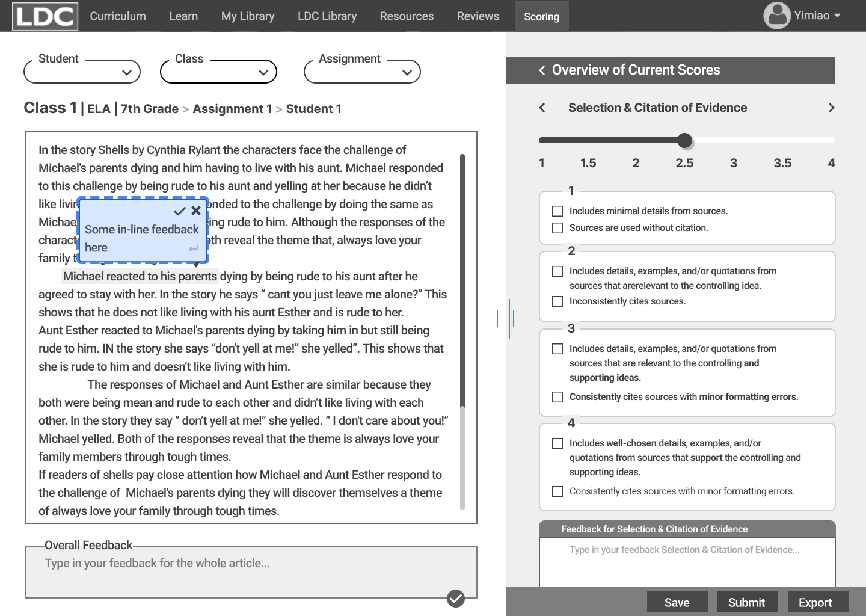866x616 pixels.
Task: Click the LDC logo
Action: pyautogui.click(x=45, y=16)
